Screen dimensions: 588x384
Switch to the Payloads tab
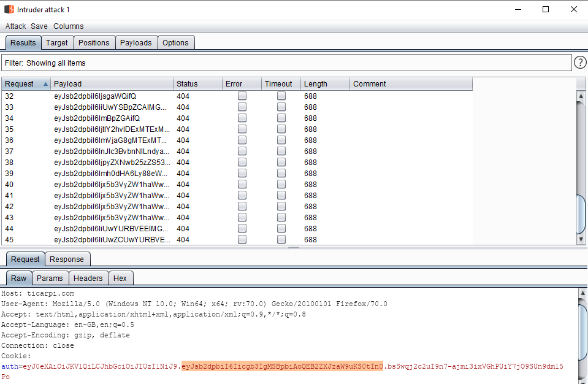(x=136, y=43)
